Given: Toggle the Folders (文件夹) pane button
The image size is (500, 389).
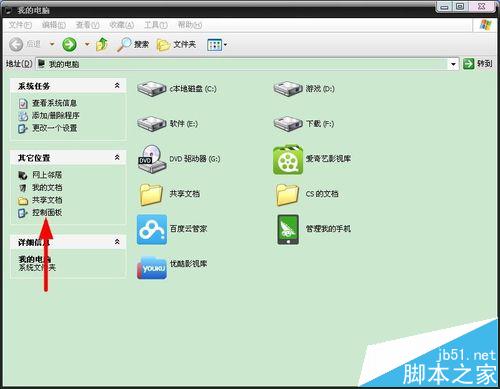Looking at the screenshot, I should [176, 44].
